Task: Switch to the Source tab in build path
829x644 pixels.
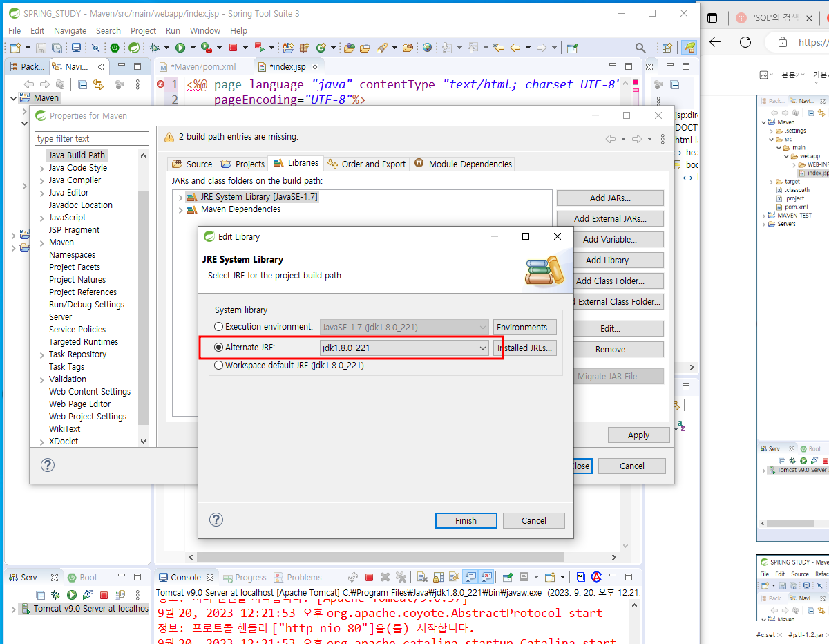Action: pos(192,164)
